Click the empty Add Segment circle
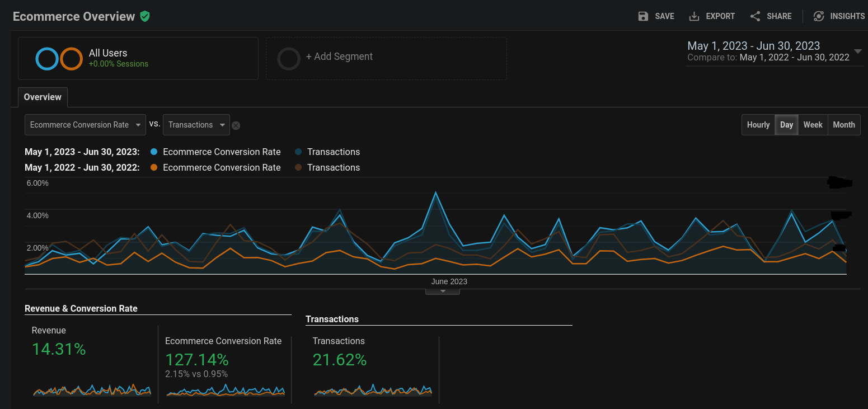This screenshot has height=409, width=868. [x=289, y=59]
